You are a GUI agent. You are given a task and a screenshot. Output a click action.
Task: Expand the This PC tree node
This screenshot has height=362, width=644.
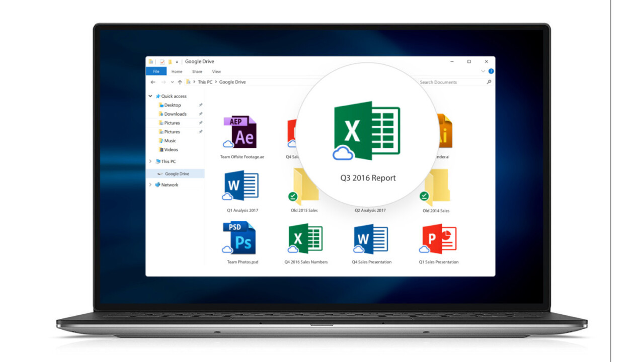point(150,161)
